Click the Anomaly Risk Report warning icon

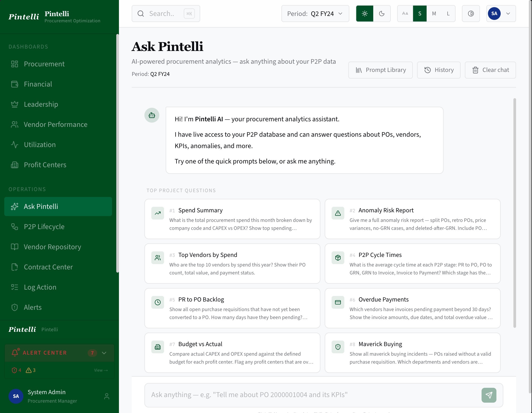(338, 213)
